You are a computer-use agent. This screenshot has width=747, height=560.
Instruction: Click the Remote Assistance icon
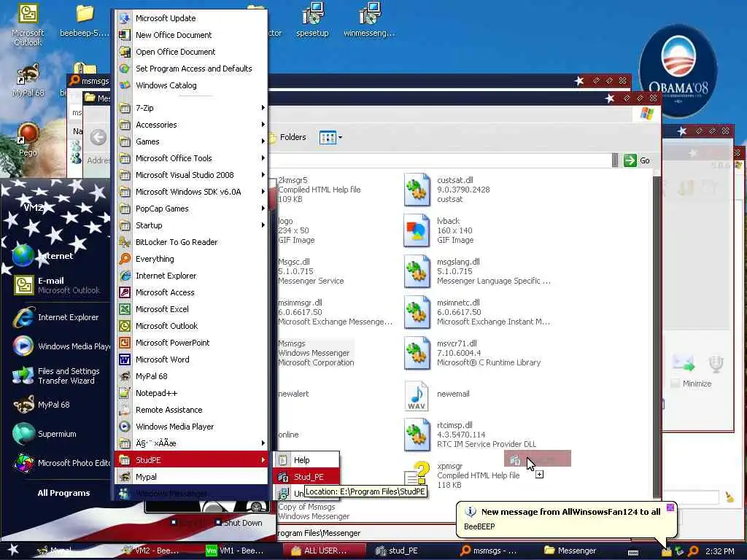click(125, 410)
